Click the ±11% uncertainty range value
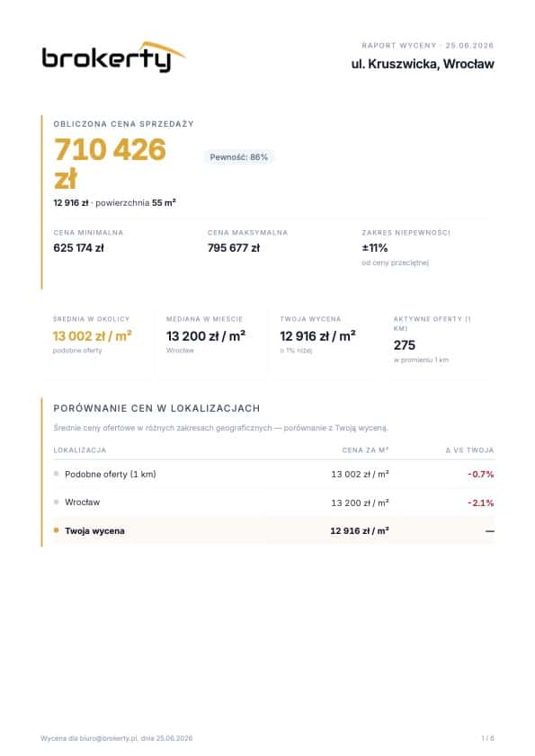Image resolution: width=535 pixels, height=756 pixels. 375,248
